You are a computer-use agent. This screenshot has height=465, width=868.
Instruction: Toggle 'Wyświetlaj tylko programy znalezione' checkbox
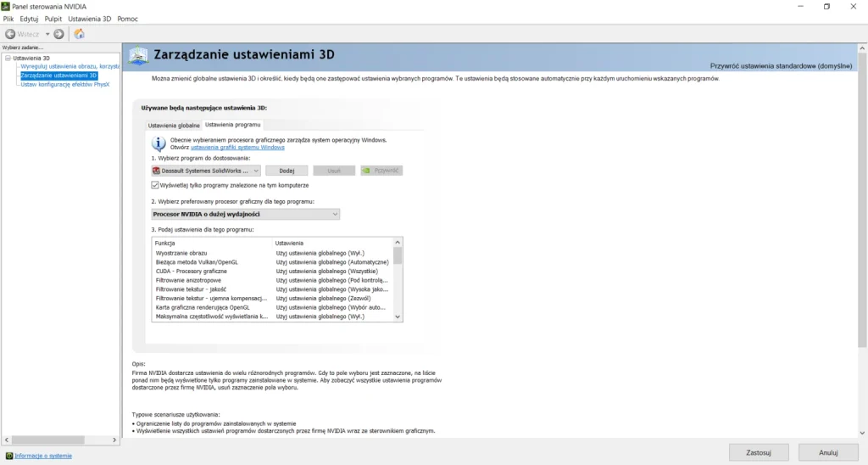click(155, 185)
